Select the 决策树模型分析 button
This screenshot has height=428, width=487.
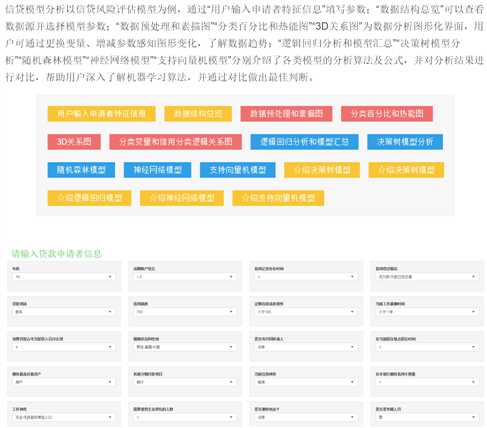(x=405, y=142)
